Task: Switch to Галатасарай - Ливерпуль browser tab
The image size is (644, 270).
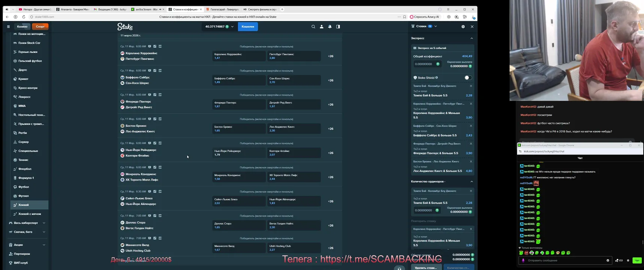Action: coord(223,9)
